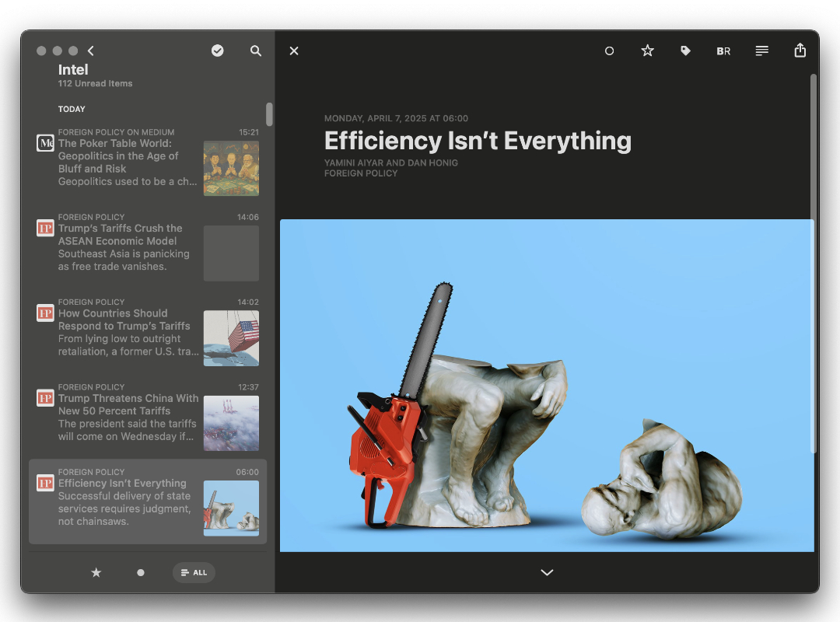Star the current article
The width and height of the screenshot is (840, 622).
pos(647,51)
